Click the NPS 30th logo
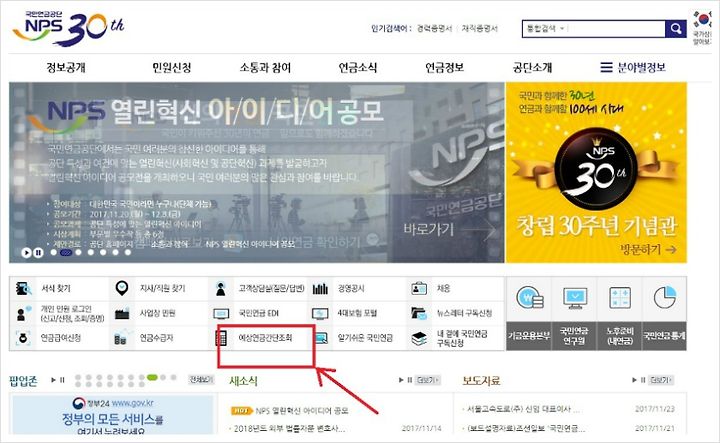 68,29
